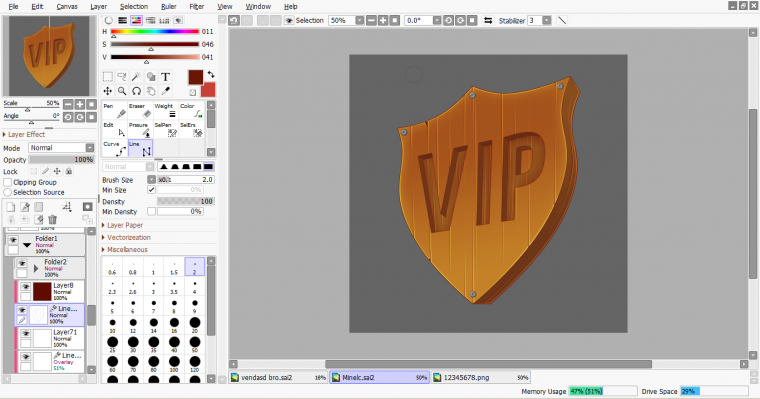Open the layer blending Mode dropdown
Screen dimensions: 760x399
[x=90, y=147]
